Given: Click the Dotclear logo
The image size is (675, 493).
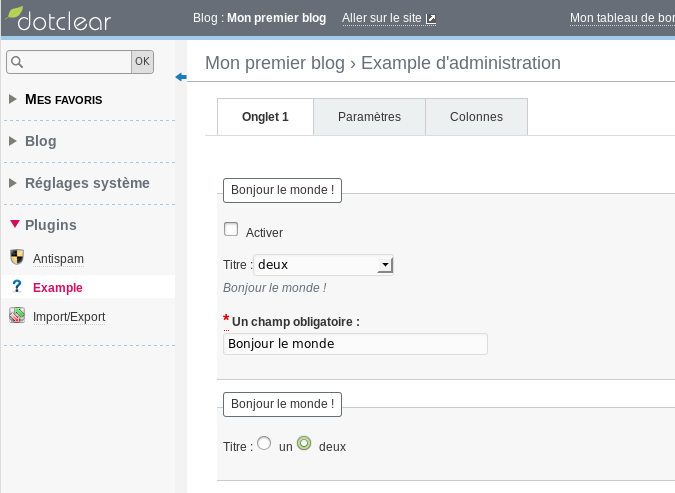Looking at the screenshot, I should point(59,19).
